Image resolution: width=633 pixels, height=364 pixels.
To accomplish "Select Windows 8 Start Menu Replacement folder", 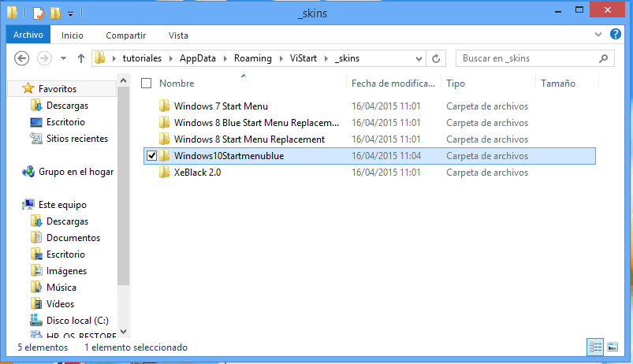I will point(249,139).
